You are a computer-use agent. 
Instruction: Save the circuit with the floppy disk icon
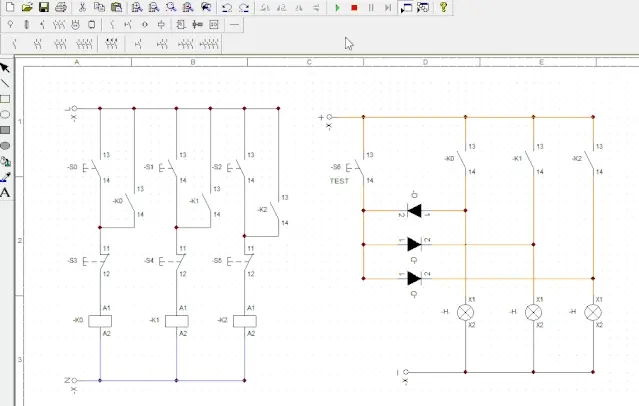(43, 7)
